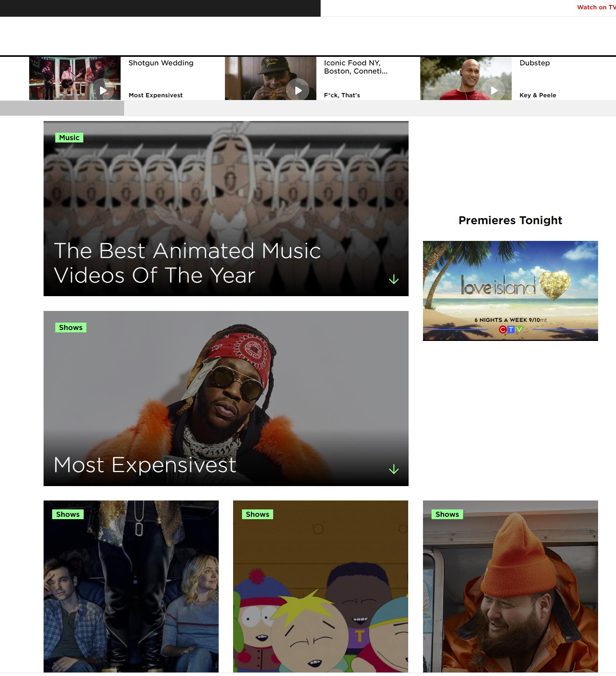616x676 pixels.
Task: Select the Shows tag on Most Expensivest
Action: [x=71, y=327]
